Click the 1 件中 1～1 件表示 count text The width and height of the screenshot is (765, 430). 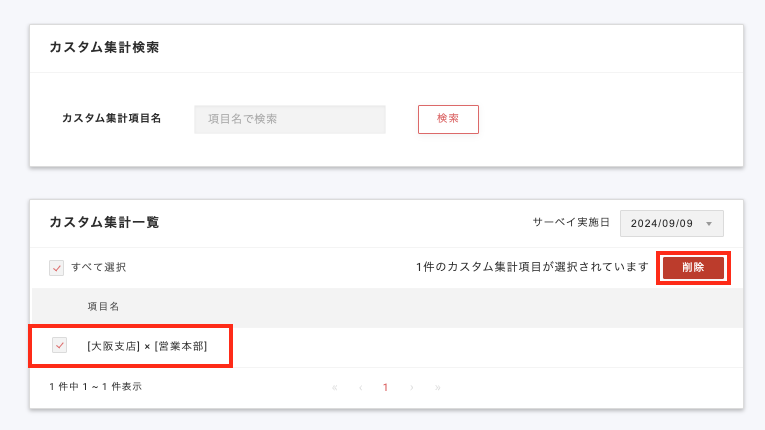(95, 386)
